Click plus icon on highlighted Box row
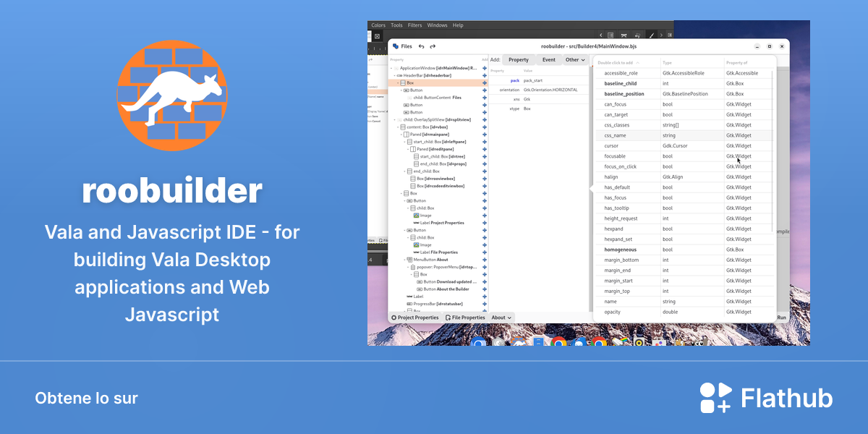The image size is (868, 434). (x=485, y=83)
